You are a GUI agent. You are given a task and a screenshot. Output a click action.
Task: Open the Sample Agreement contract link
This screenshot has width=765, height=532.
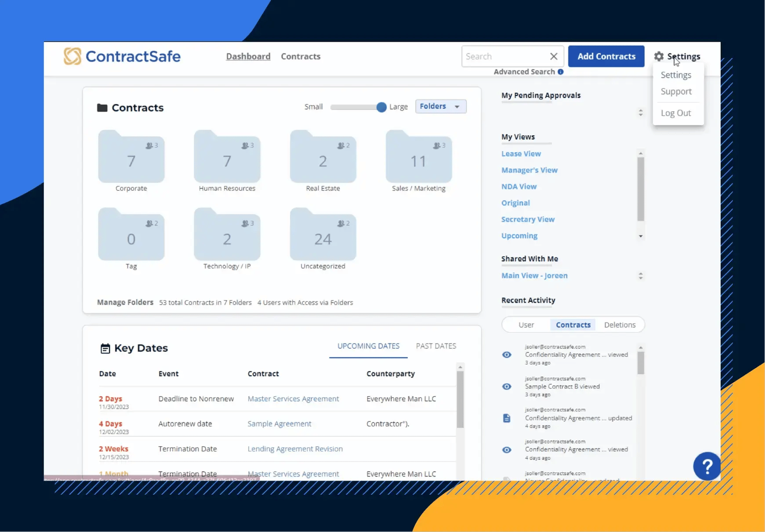click(x=279, y=424)
